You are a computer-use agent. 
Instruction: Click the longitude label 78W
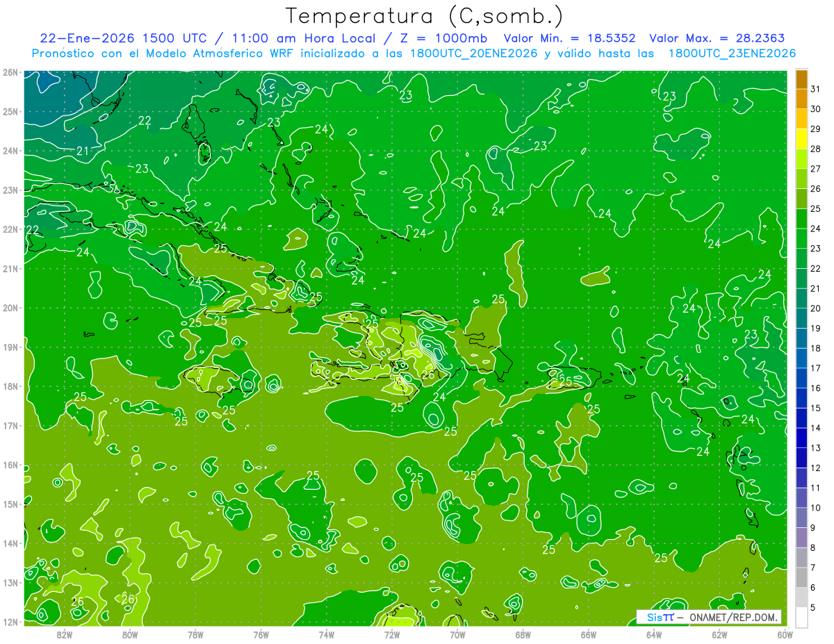coord(195,634)
